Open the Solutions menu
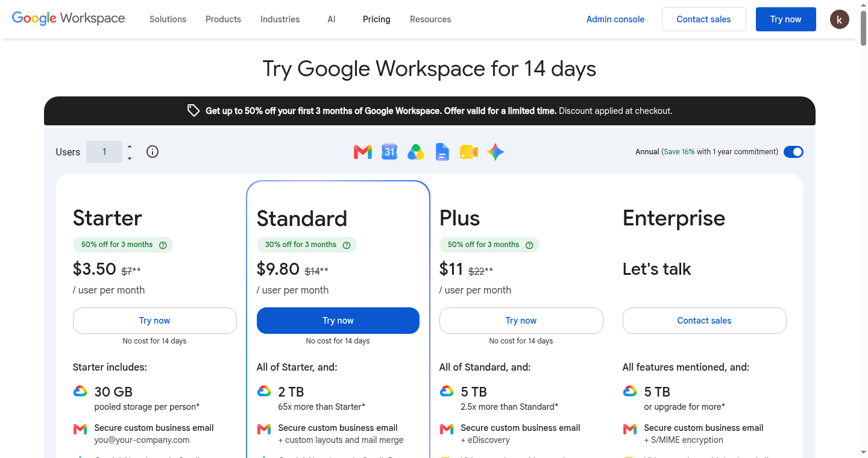This screenshot has width=868, height=458. tap(168, 19)
